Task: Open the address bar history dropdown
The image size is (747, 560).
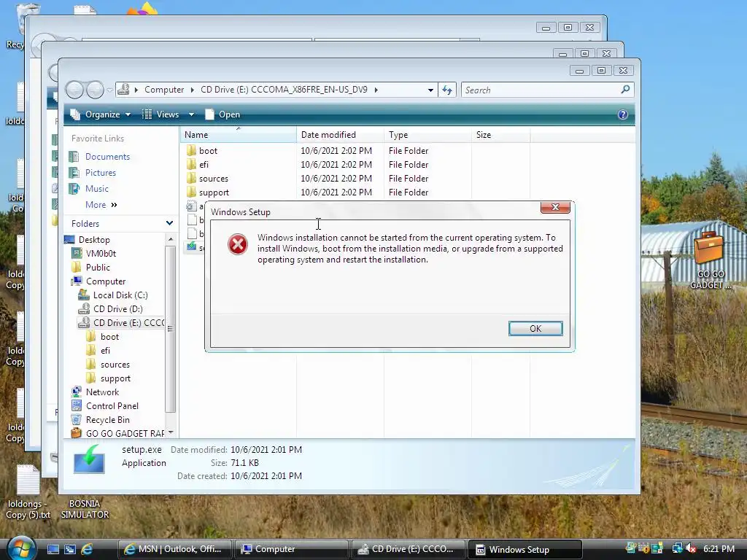Action: click(x=430, y=90)
